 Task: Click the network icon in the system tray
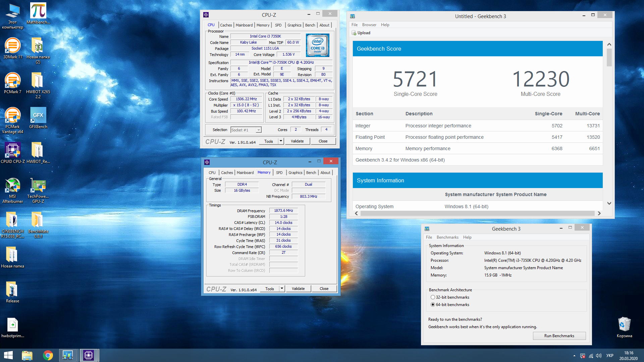click(591, 356)
